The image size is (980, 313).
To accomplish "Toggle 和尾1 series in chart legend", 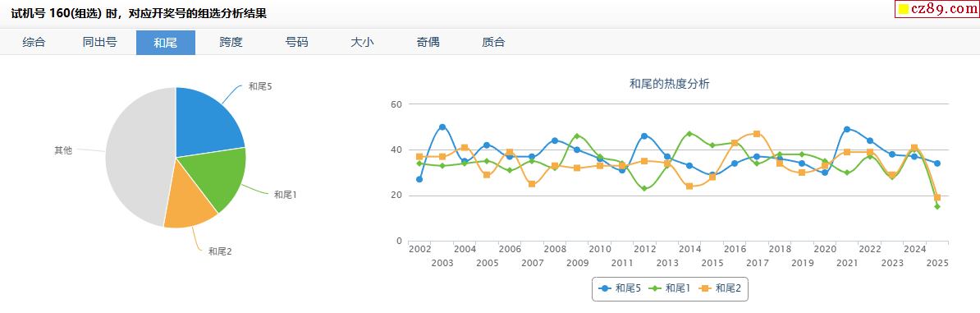I will point(670,288).
